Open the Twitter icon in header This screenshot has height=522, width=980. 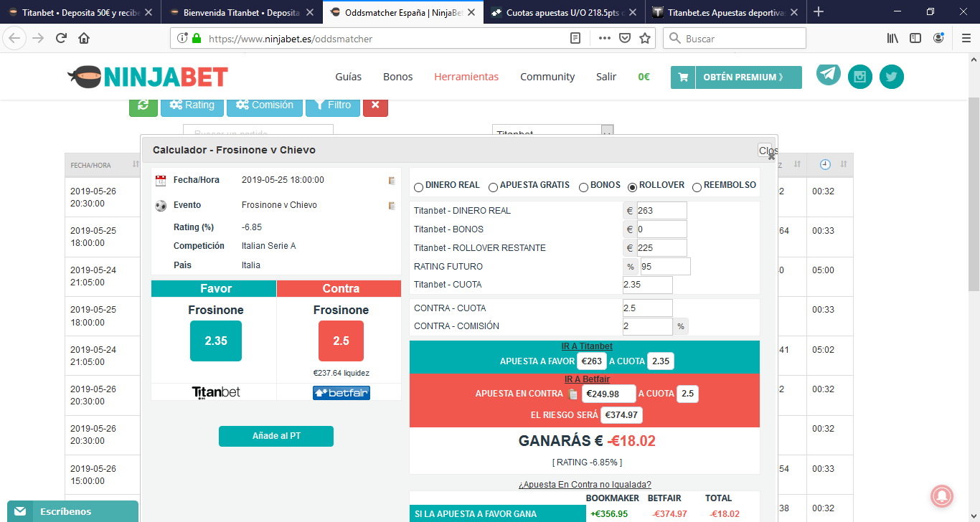click(x=892, y=77)
